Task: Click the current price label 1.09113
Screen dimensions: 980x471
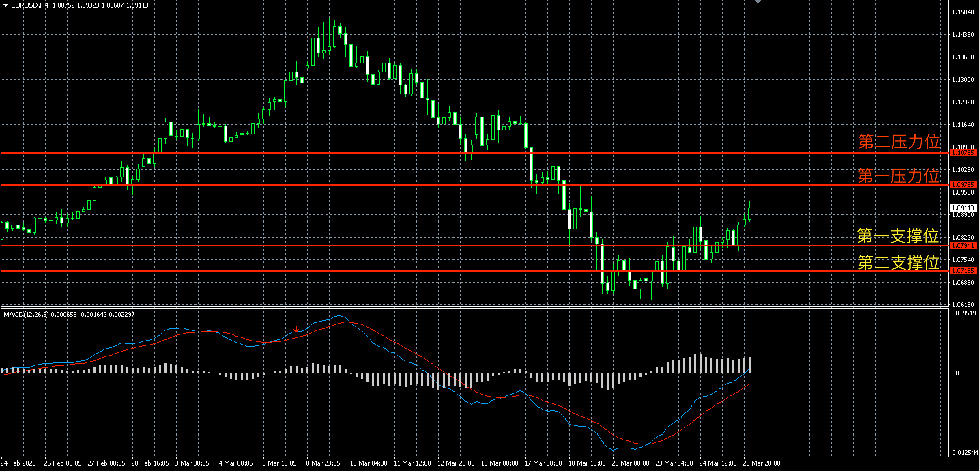Action: pyautogui.click(x=963, y=208)
